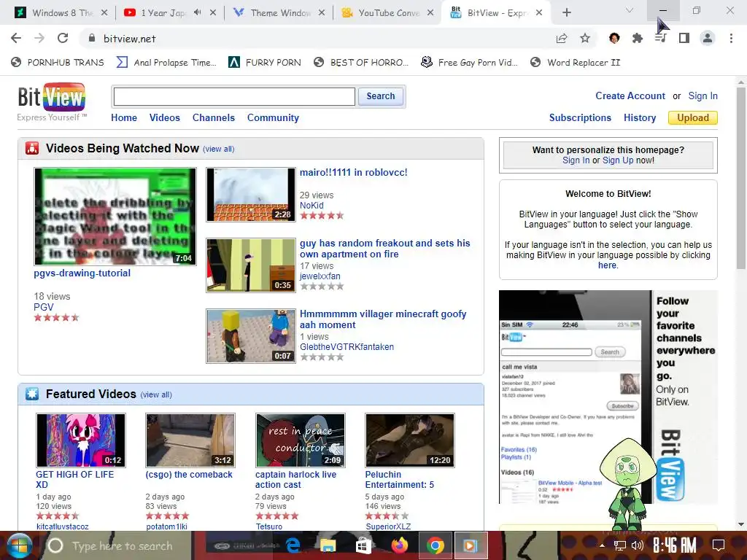Open the Community menu item

pyautogui.click(x=273, y=117)
